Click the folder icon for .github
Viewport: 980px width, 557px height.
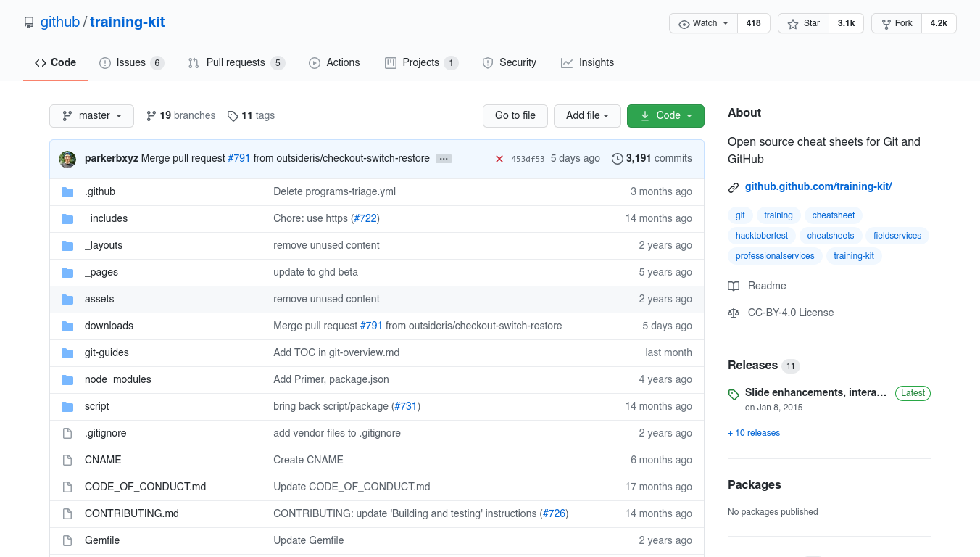click(x=67, y=191)
